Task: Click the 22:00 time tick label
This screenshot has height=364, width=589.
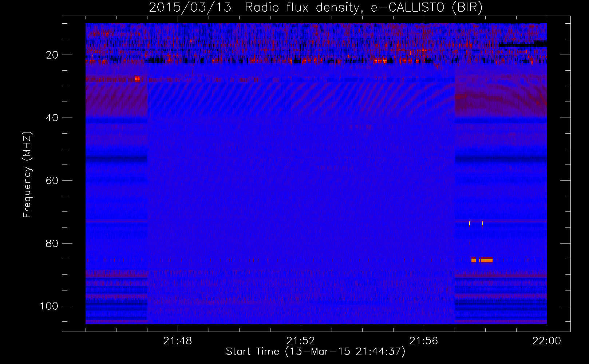Action: click(547, 341)
